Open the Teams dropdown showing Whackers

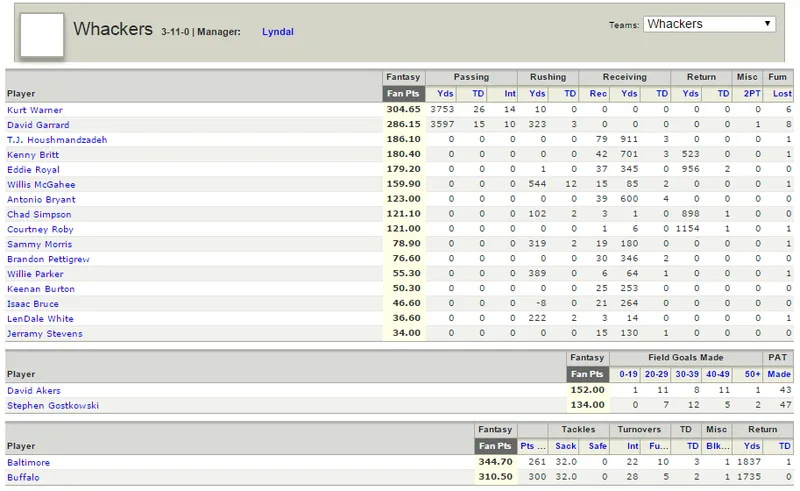pyautogui.click(x=709, y=24)
